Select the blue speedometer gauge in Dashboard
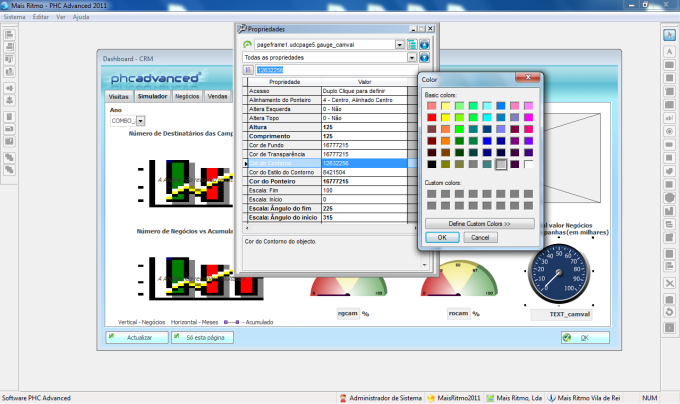680x404 pixels. (x=559, y=274)
